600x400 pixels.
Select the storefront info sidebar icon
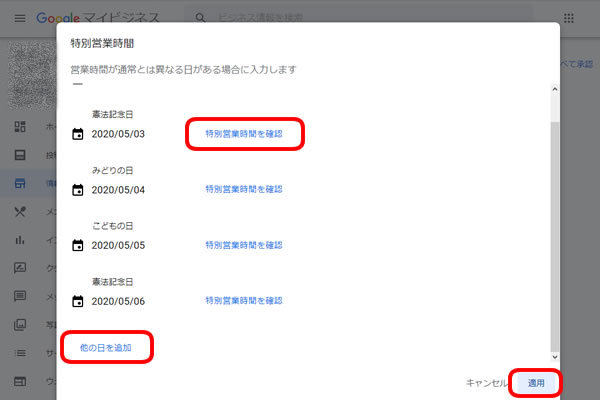tap(19, 184)
